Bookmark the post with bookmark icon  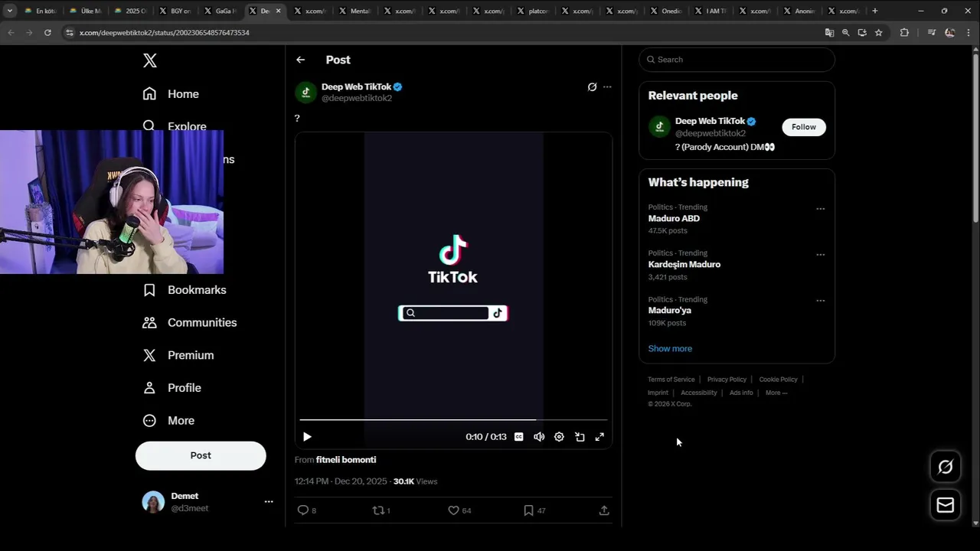[528, 510]
